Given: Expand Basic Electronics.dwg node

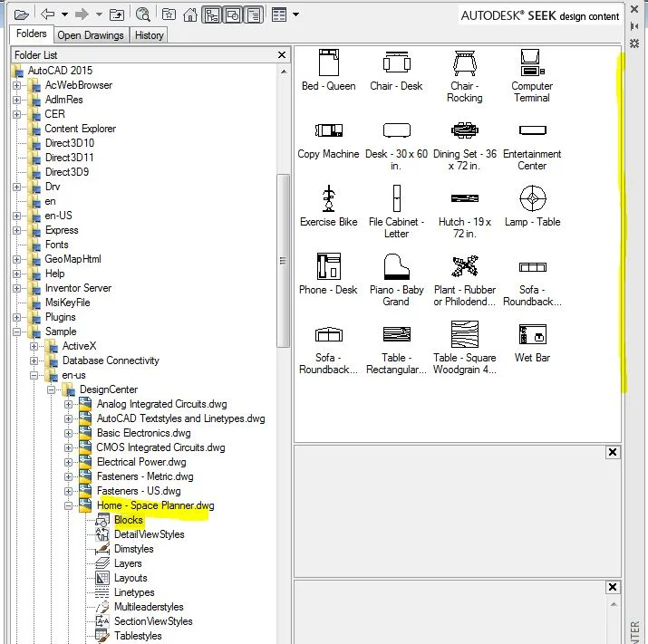Looking at the screenshot, I should click(x=69, y=433).
